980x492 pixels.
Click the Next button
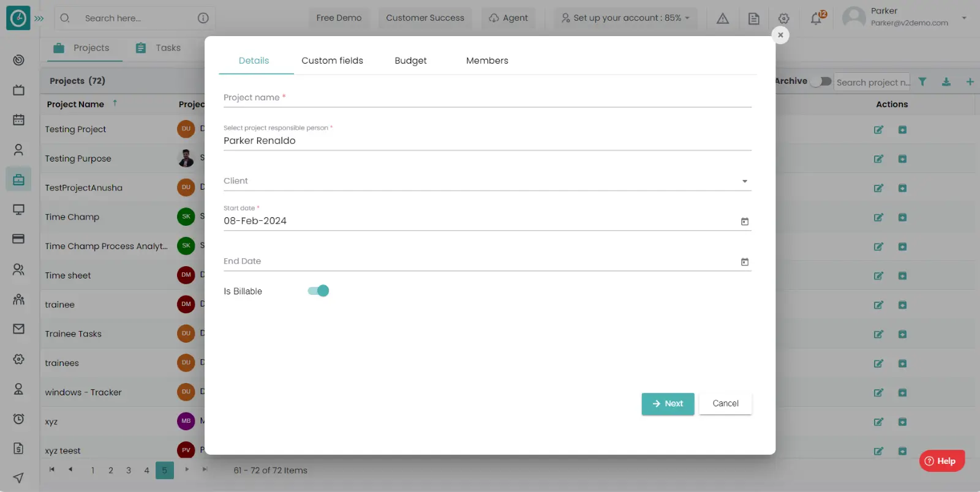668,404
